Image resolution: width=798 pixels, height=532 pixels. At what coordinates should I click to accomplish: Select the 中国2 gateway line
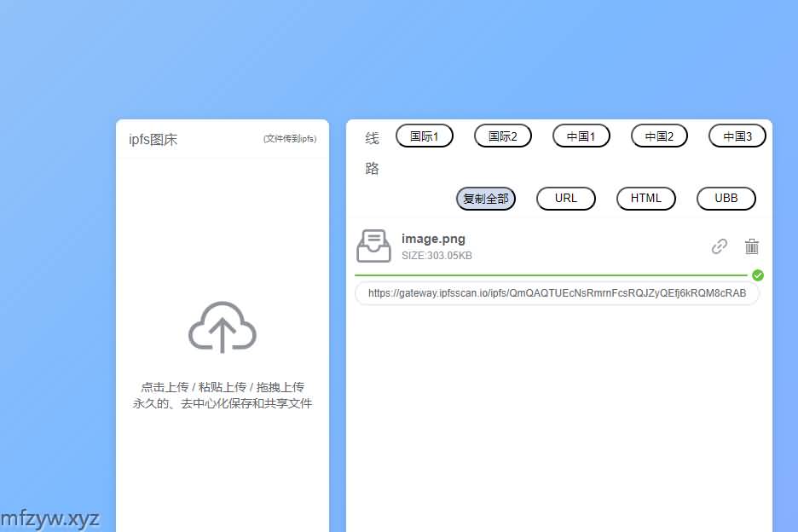click(659, 136)
